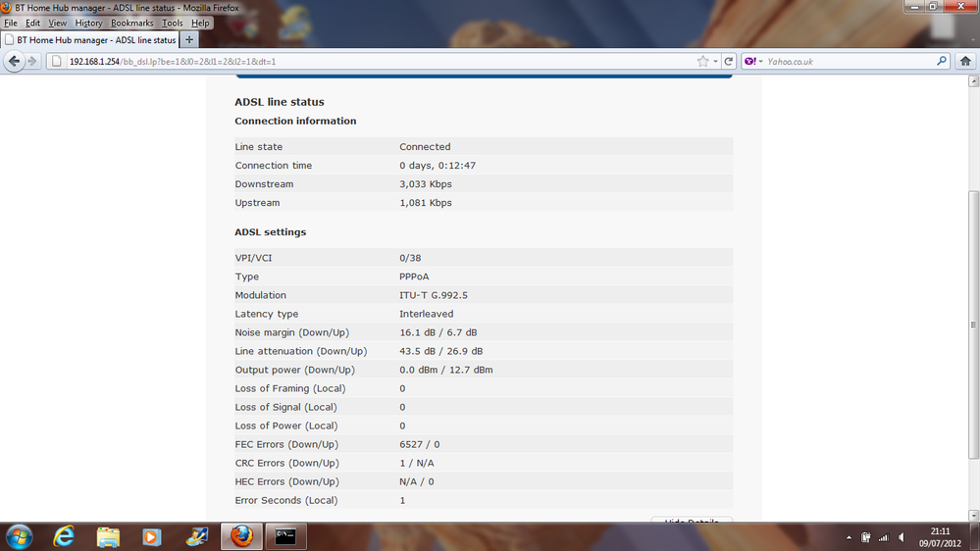980x551 pixels.
Task: Click the Line state value Connected
Action: pyautogui.click(x=425, y=147)
